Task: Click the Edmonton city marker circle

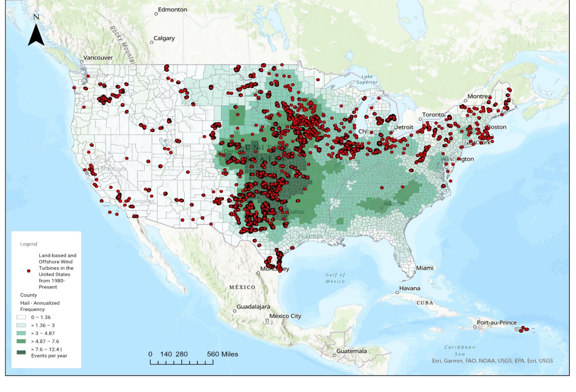Action: click(x=156, y=14)
